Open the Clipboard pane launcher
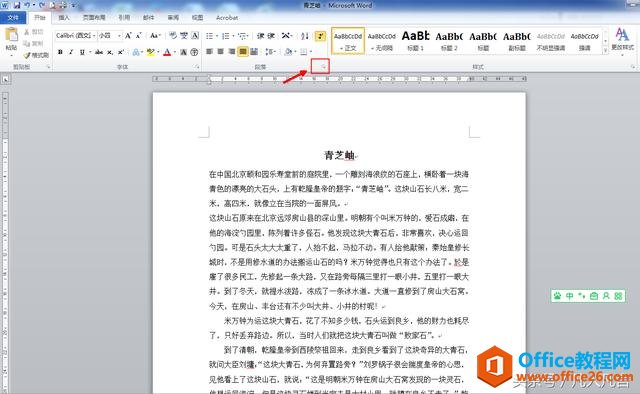Screen dimensions: 640x394 tap(48, 67)
